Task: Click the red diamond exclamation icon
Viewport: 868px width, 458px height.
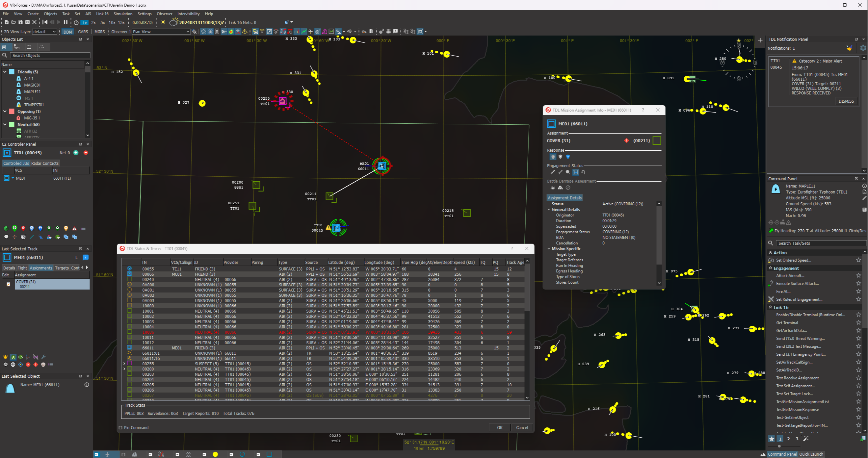Action: coord(36,365)
